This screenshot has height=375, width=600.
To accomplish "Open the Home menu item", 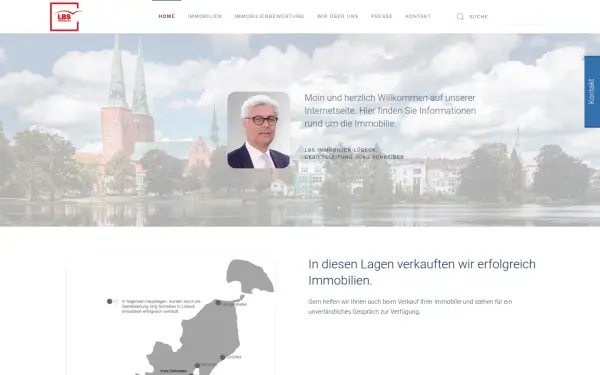I will pos(167,16).
